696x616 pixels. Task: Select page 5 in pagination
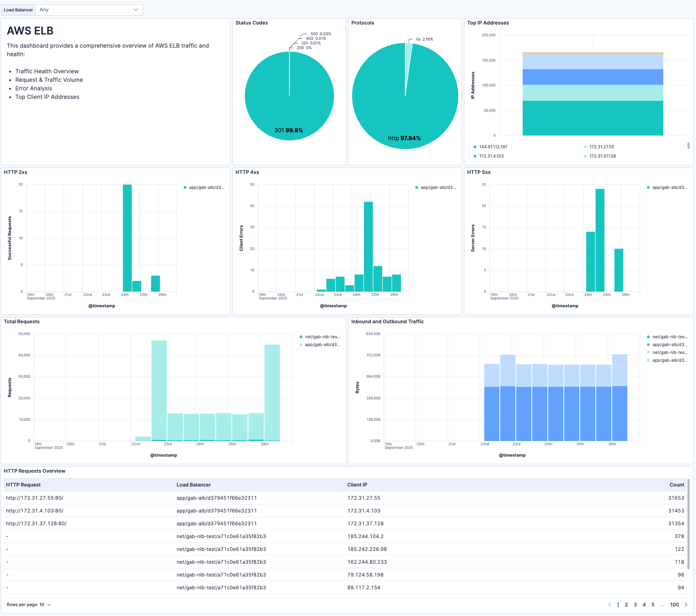coord(653,605)
